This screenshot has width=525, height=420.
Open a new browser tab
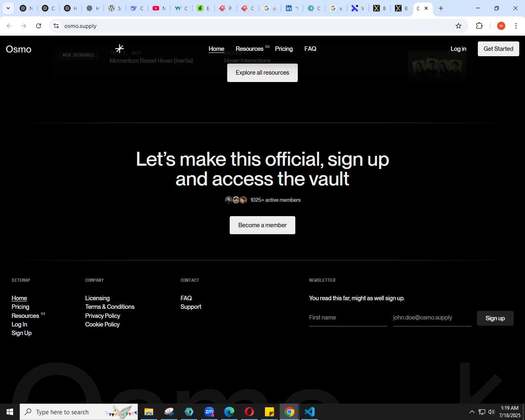441,8
